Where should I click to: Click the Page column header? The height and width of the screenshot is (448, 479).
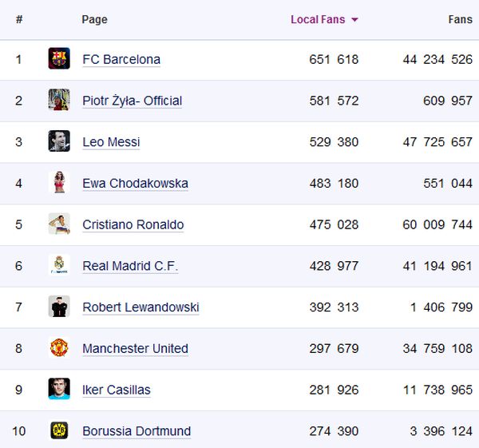coord(94,19)
